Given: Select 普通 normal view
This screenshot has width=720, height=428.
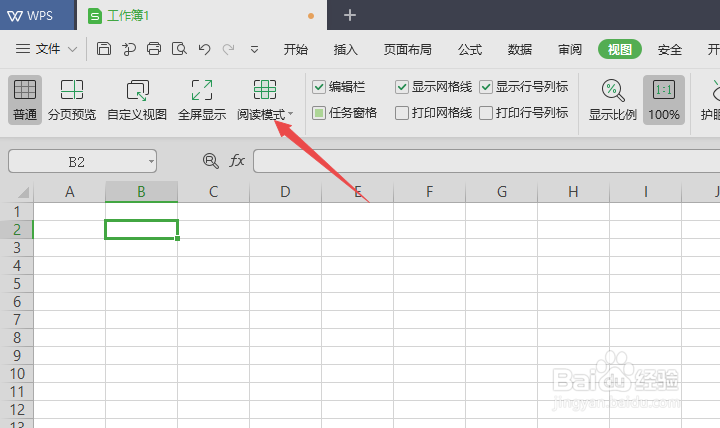Looking at the screenshot, I should point(25,100).
